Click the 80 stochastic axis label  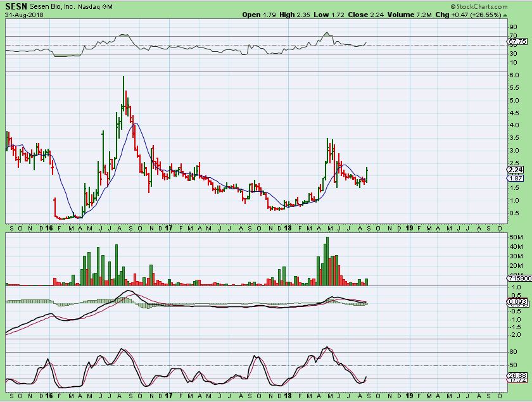[x=514, y=352]
